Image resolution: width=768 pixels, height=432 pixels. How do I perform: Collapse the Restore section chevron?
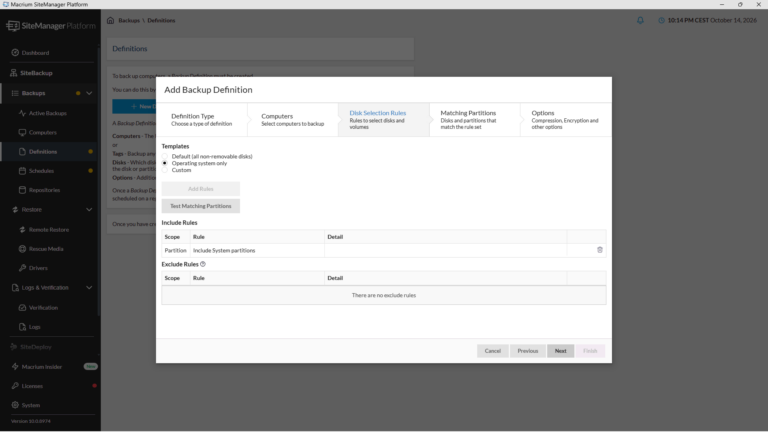89,210
